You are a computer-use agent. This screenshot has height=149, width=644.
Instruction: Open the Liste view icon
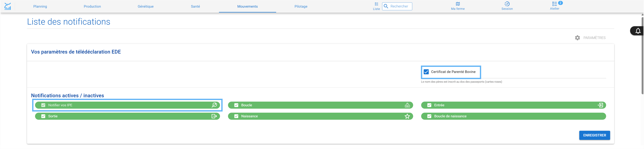point(376,4)
